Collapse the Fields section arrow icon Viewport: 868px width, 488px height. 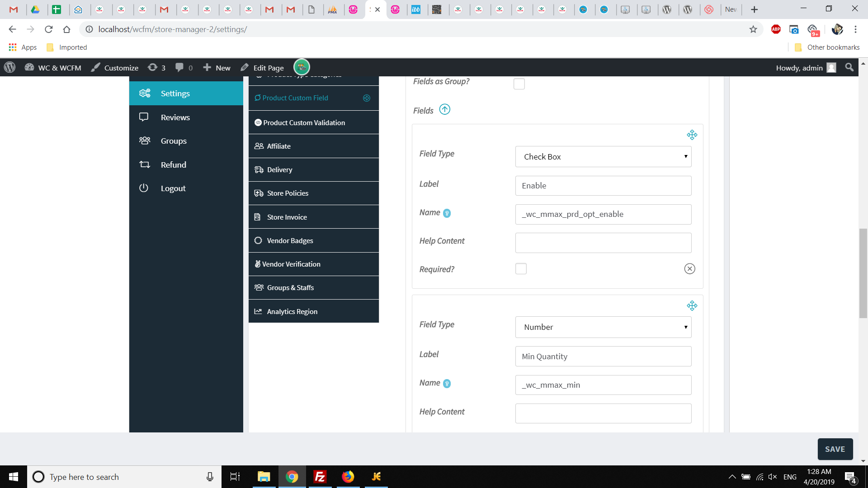[x=445, y=110]
